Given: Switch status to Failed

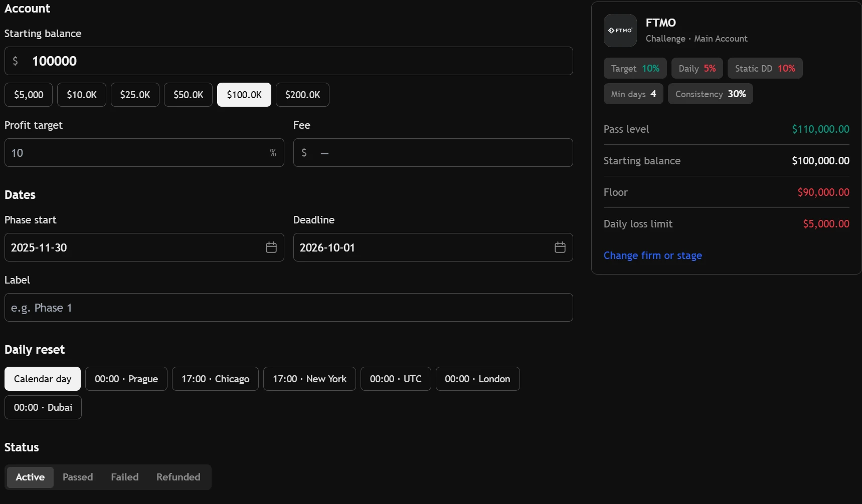Looking at the screenshot, I should pyautogui.click(x=125, y=477).
